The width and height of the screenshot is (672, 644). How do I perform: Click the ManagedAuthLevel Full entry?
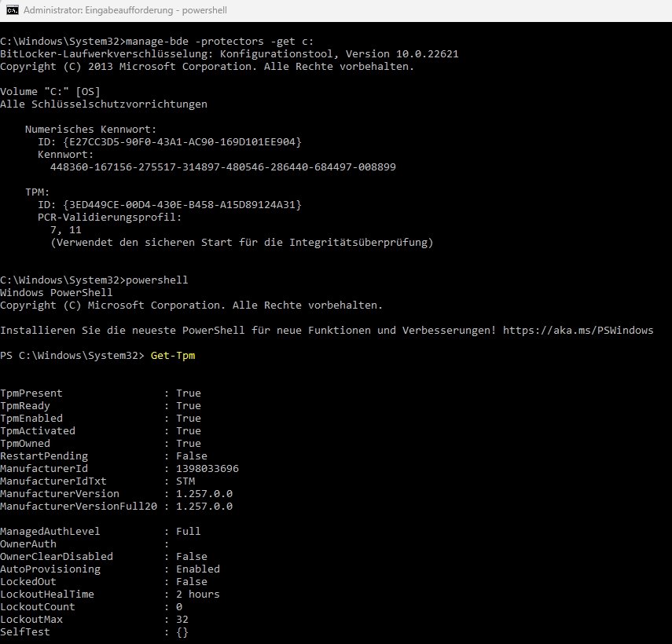100,532
